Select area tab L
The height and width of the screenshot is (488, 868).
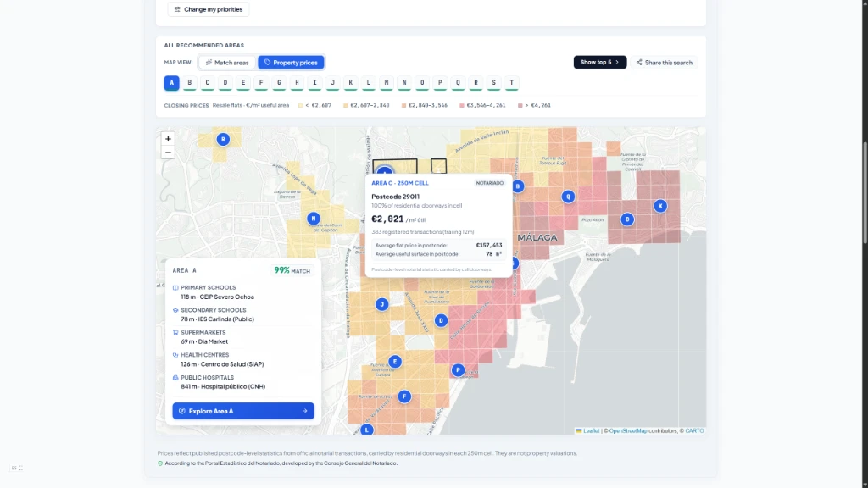[x=368, y=83]
